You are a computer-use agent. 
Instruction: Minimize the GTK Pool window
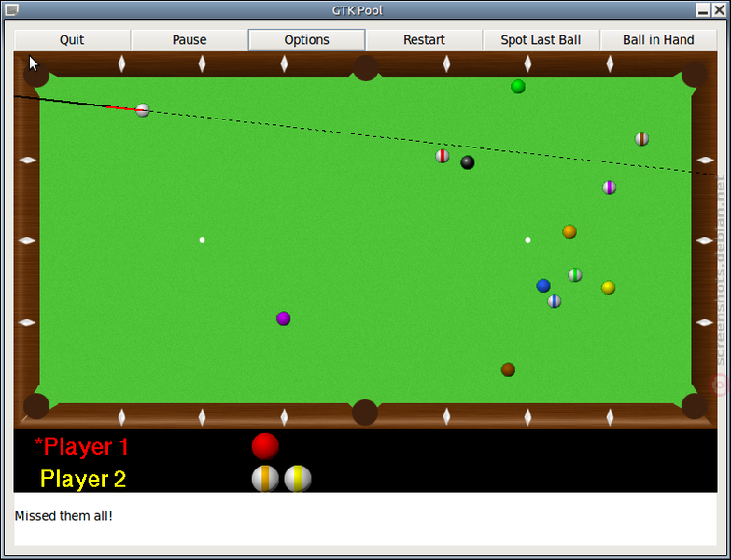pos(703,9)
